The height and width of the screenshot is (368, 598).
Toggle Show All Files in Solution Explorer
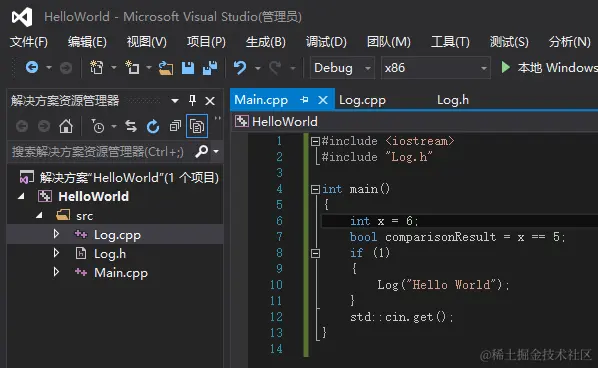(197, 126)
